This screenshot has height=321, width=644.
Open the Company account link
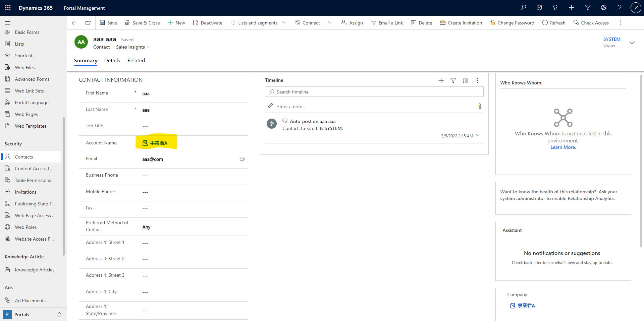click(x=526, y=306)
